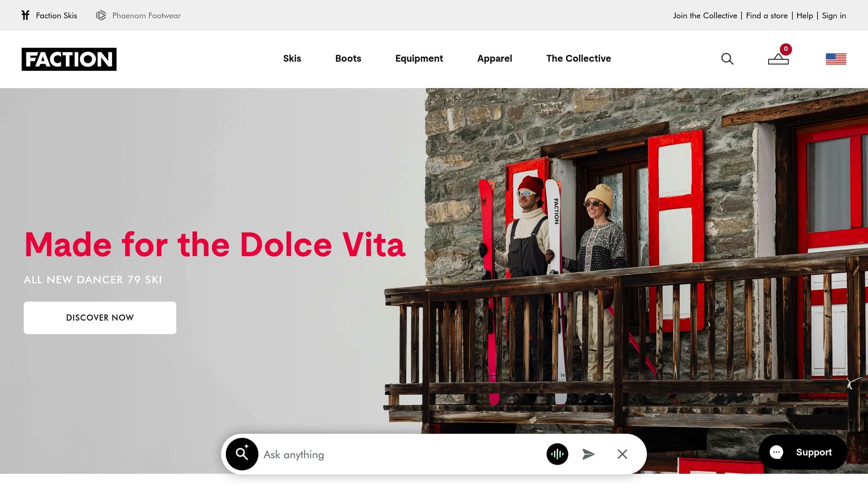Open the Find a store link
The width and height of the screenshot is (868, 488).
pos(767,16)
